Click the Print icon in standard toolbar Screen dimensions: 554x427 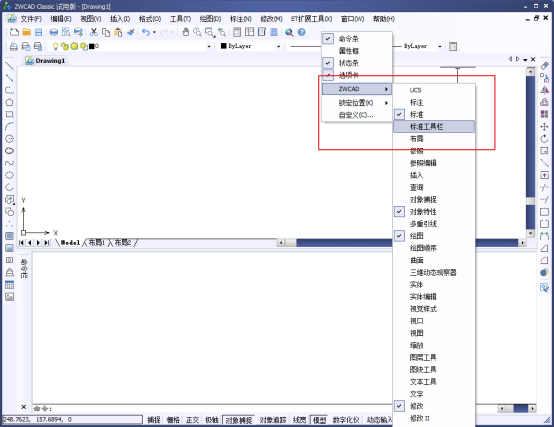(54, 32)
